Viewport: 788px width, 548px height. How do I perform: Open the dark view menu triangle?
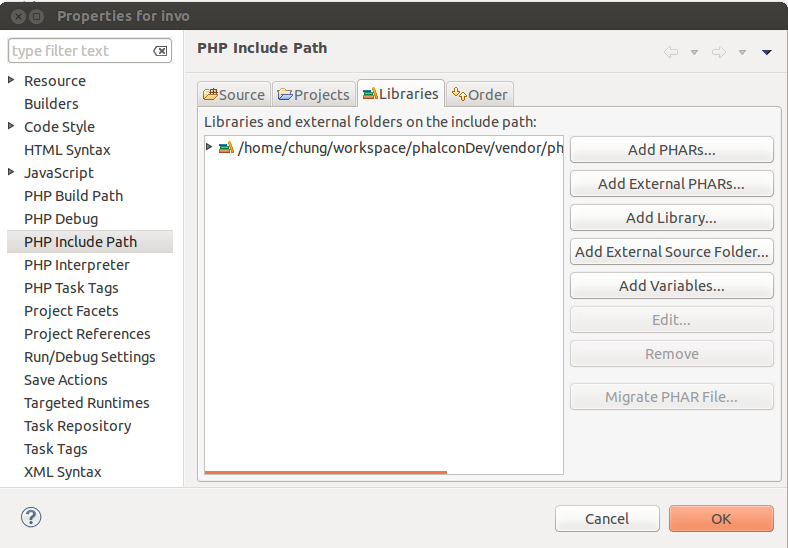pos(766,52)
